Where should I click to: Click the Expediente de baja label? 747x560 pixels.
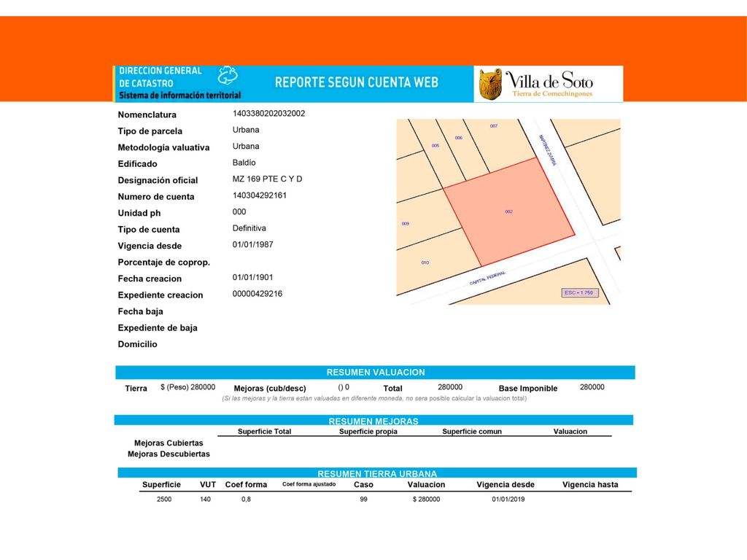coord(158,327)
